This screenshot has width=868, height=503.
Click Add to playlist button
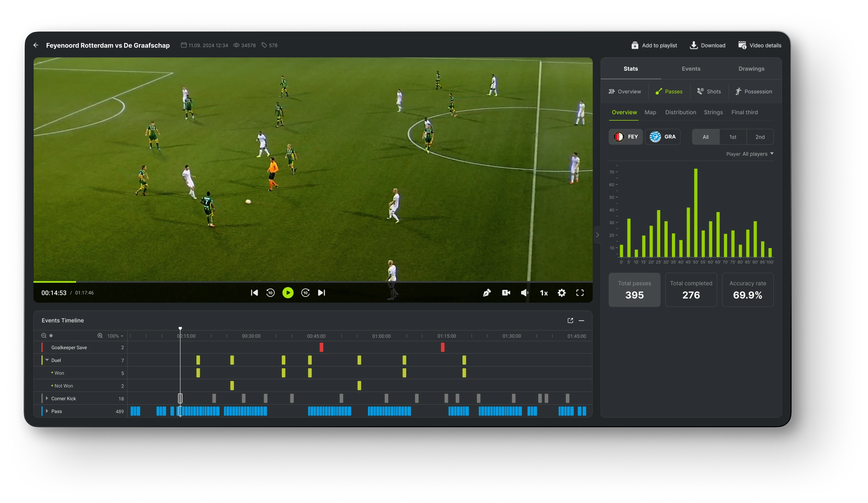(x=654, y=46)
